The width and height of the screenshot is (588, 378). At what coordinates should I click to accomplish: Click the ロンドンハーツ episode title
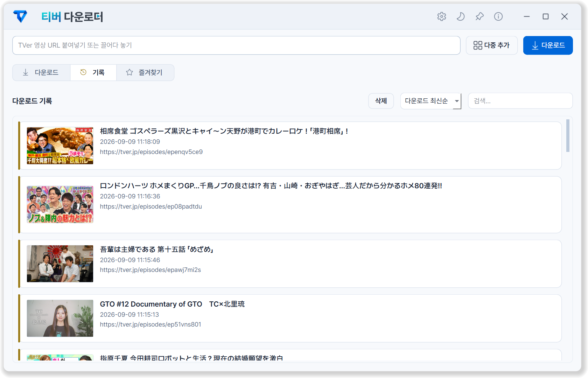point(271,186)
